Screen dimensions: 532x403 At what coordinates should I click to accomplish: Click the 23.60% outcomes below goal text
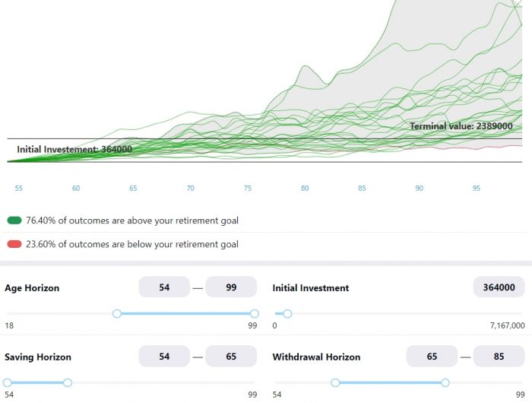pyautogui.click(x=132, y=244)
